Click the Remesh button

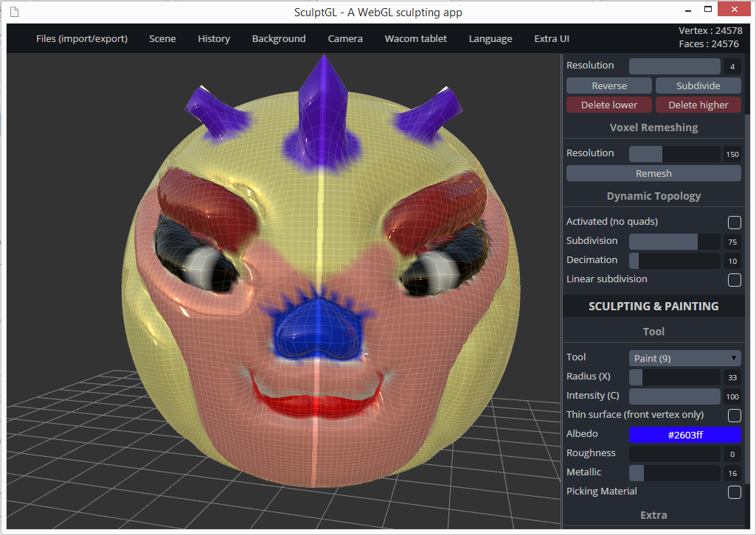click(653, 173)
